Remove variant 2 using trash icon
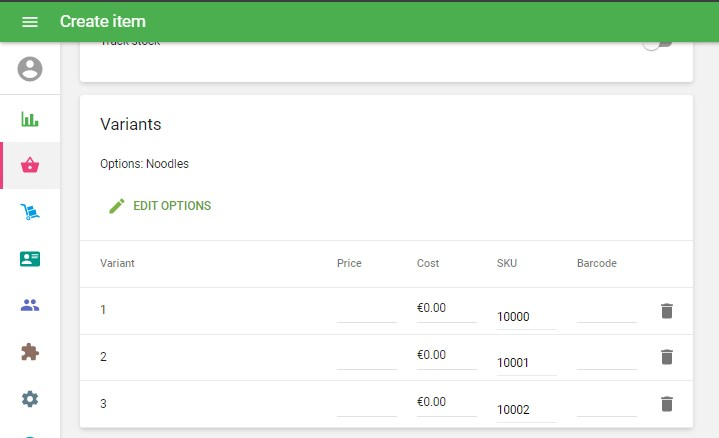This screenshot has width=719, height=438. click(x=667, y=357)
